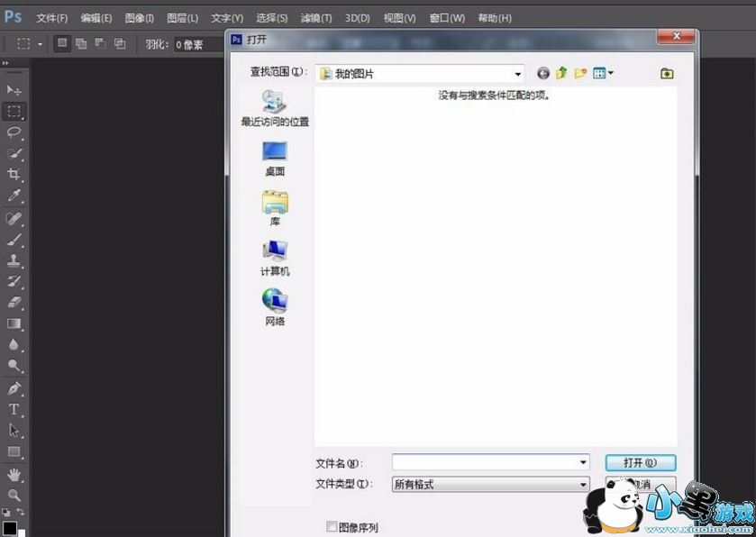756x537 pixels.
Task: Enable the 图像序列 checkbox
Action: click(x=332, y=527)
